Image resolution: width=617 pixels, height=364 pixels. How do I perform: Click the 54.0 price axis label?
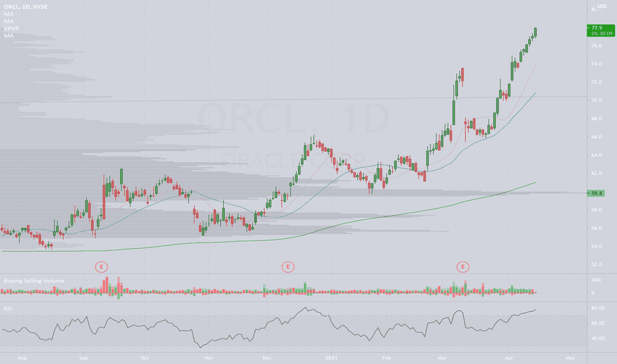point(596,246)
